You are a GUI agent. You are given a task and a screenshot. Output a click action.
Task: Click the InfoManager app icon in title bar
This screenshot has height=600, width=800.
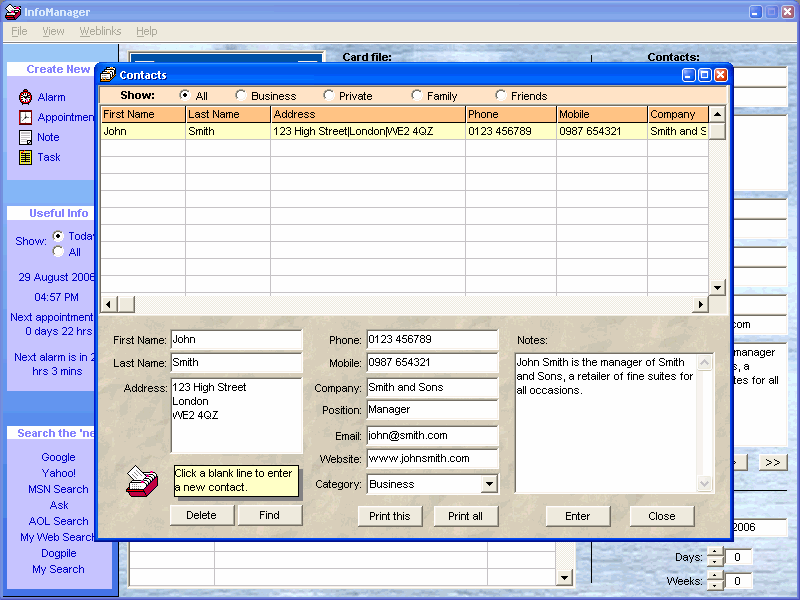click(x=12, y=12)
